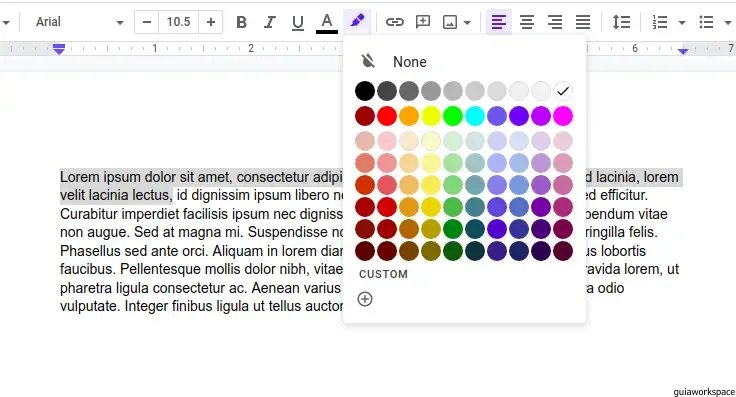Click the text 'Phasellus sed ante orci.'

point(134,251)
